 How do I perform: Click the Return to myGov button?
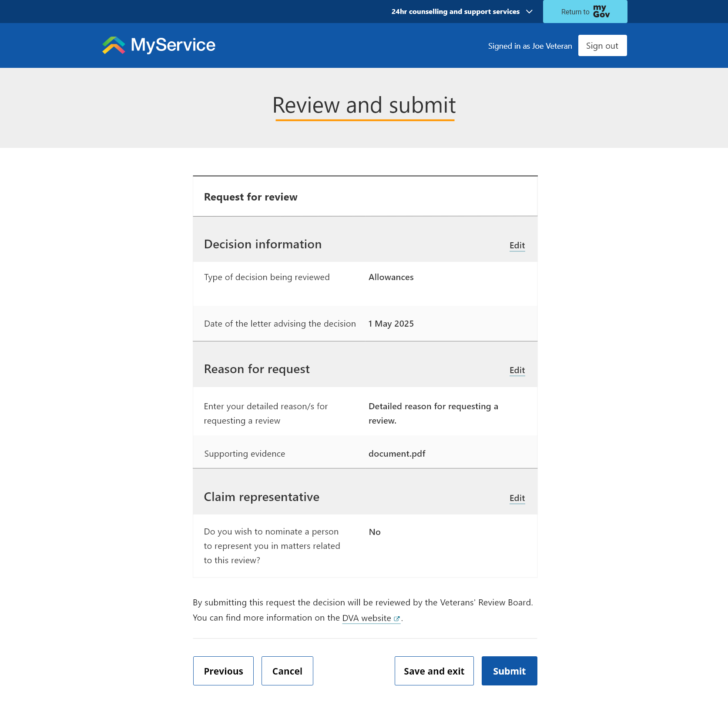(x=585, y=12)
